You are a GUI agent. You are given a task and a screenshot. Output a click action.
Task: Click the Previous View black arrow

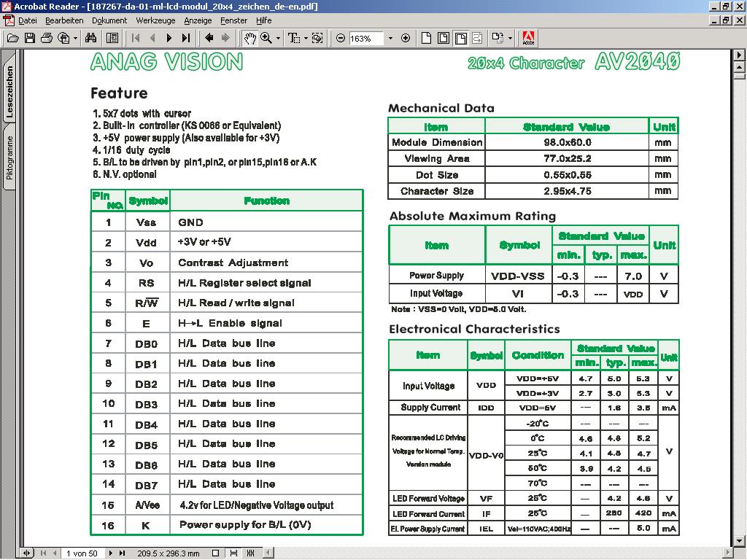[209, 38]
